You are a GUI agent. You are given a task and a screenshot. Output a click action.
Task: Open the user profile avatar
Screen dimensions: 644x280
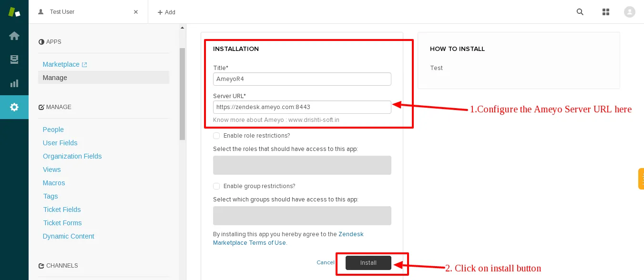(630, 12)
